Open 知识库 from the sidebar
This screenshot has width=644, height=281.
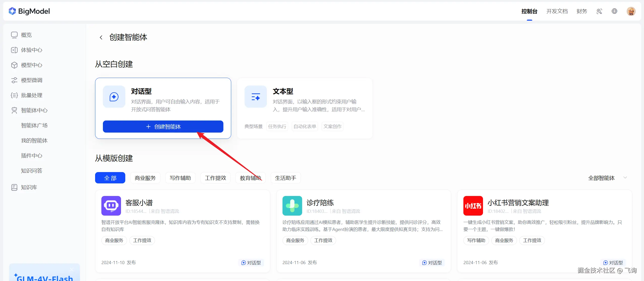tap(29, 187)
